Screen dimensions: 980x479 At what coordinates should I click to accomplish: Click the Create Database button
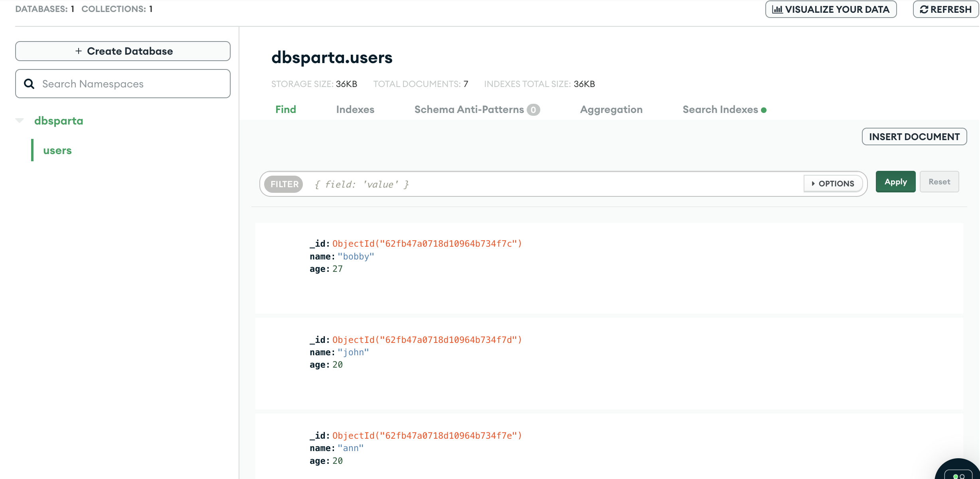pos(123,51)
